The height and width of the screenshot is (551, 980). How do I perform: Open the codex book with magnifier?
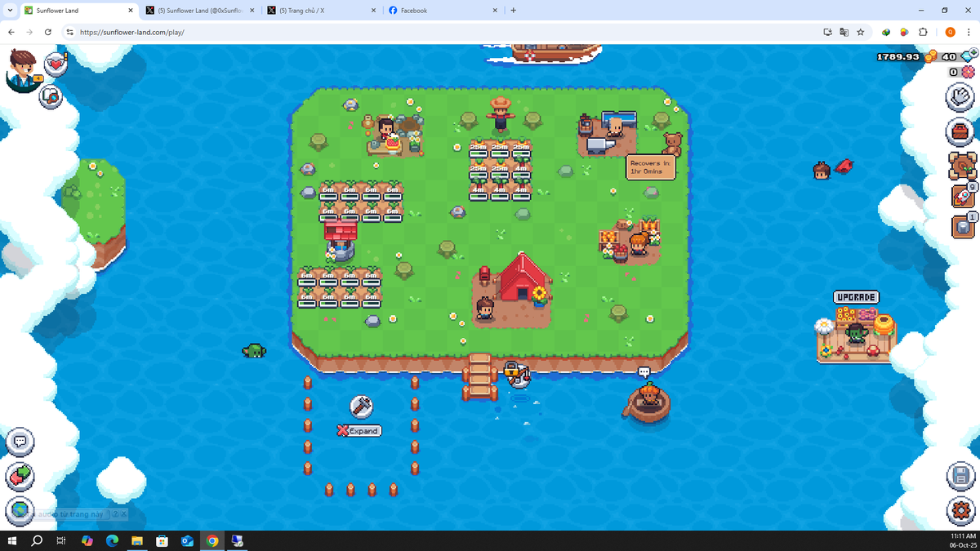(51, 97)
